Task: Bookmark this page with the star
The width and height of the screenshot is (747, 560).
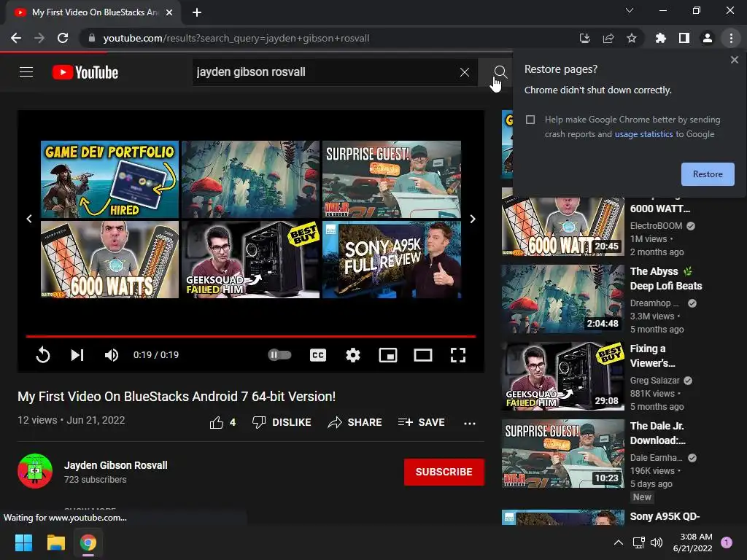Action: pos(632,38)
